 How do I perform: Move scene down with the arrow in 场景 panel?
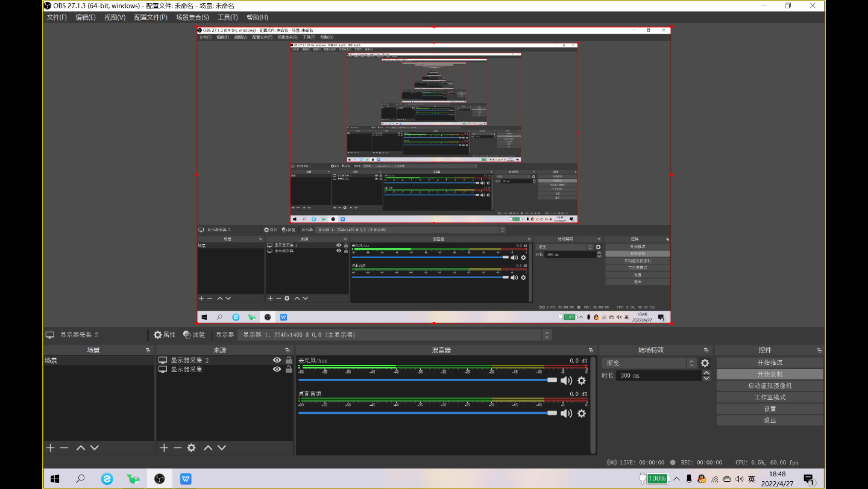point(94,448)
